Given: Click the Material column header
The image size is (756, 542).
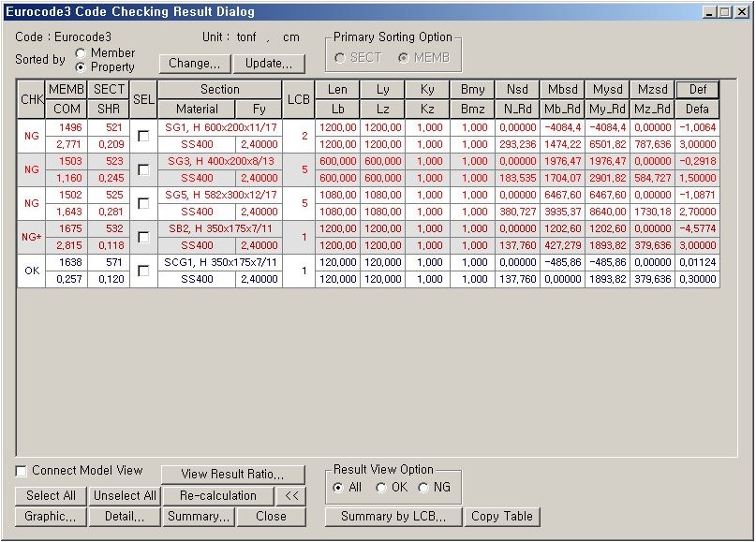Looking at the screenshot, I should pyautogui.click(x=197, y=110).
